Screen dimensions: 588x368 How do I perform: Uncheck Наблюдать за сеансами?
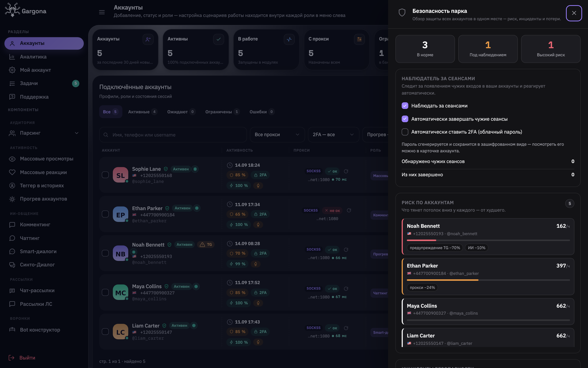point(405,106)
